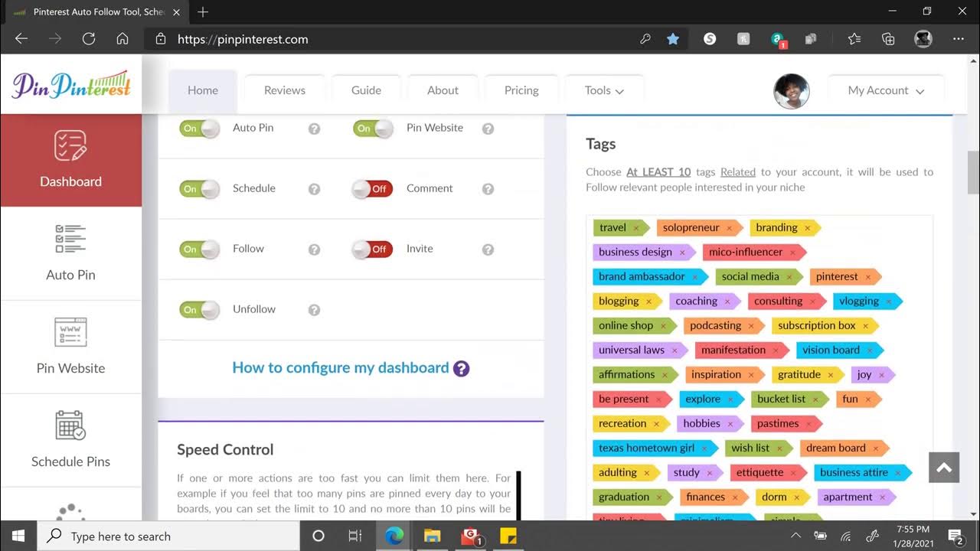Click the scroll-to-top arrow button
The image size is (980, 551).
(x=943, y=468)
